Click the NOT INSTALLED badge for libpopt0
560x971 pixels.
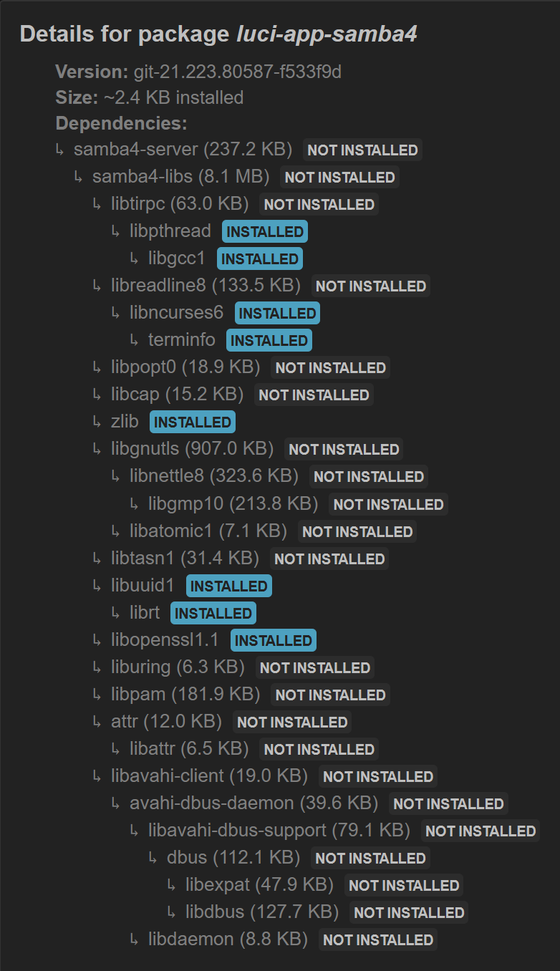tap(331, 367)
